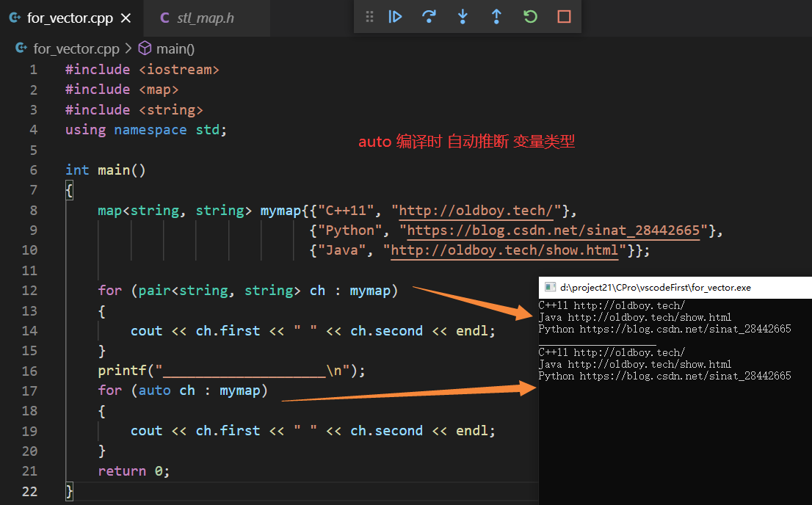
Task: Click the C++ file icon in breadcrumb
Action: (x=21, y=48)
